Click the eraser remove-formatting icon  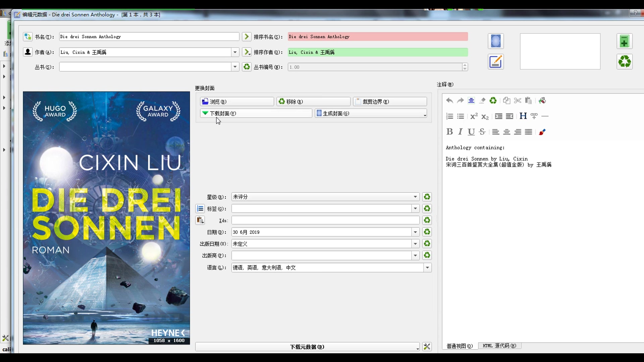tap(482, 101)
